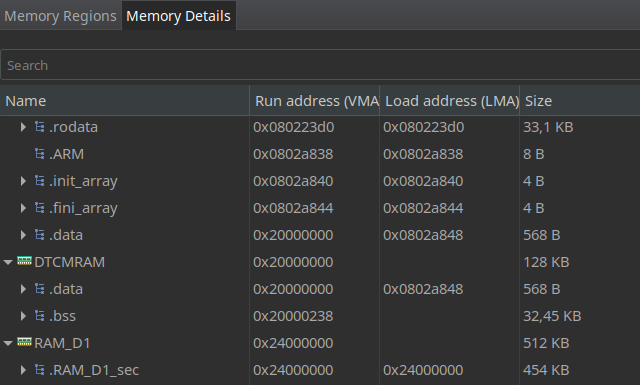Viewport: 640px width, 385px height.
Task: Click the .init_array section icon
Action: click(x=40, y=181)
